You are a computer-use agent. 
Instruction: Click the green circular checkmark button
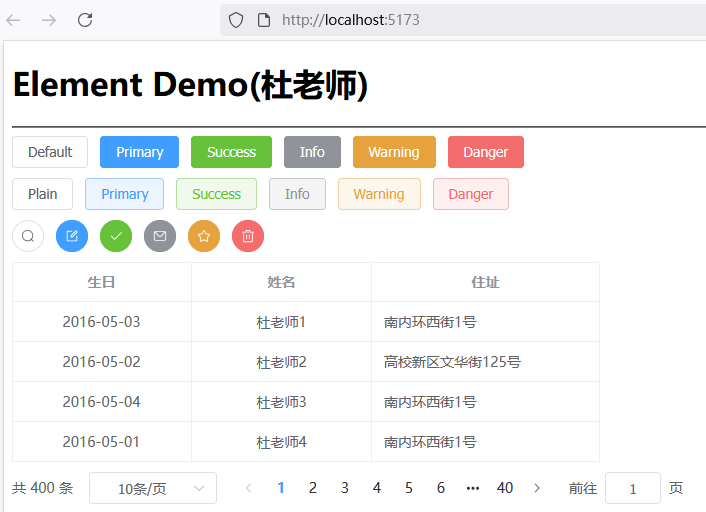(x=116, y=236)
